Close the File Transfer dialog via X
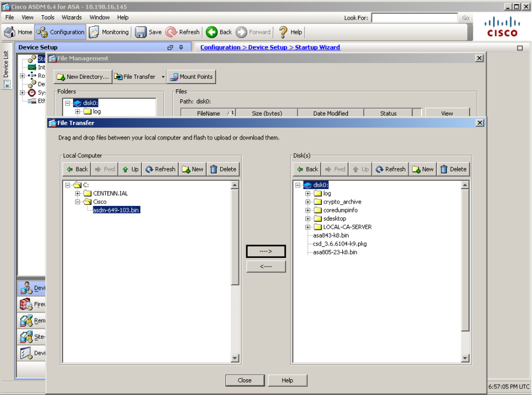The image size is (532, 395). (480, 123)
